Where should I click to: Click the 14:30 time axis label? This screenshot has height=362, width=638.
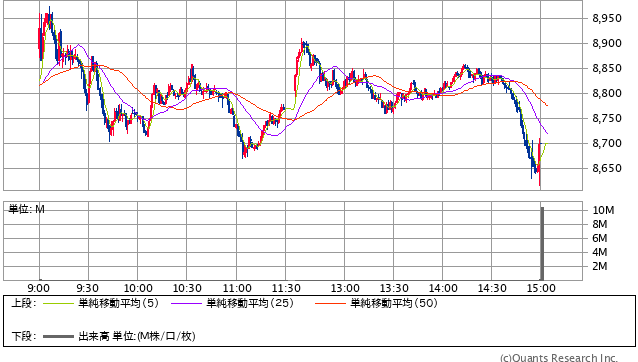[x=492, y=288]
